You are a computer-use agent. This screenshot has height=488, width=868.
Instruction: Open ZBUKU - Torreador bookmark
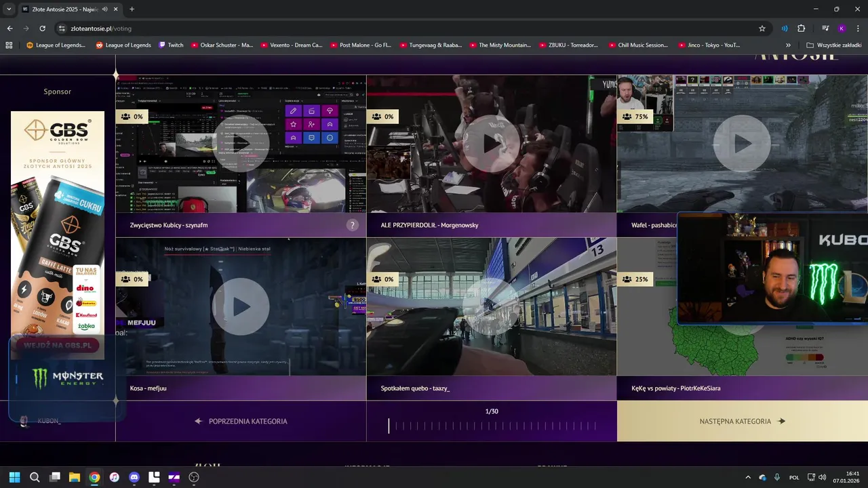point(569,45)
